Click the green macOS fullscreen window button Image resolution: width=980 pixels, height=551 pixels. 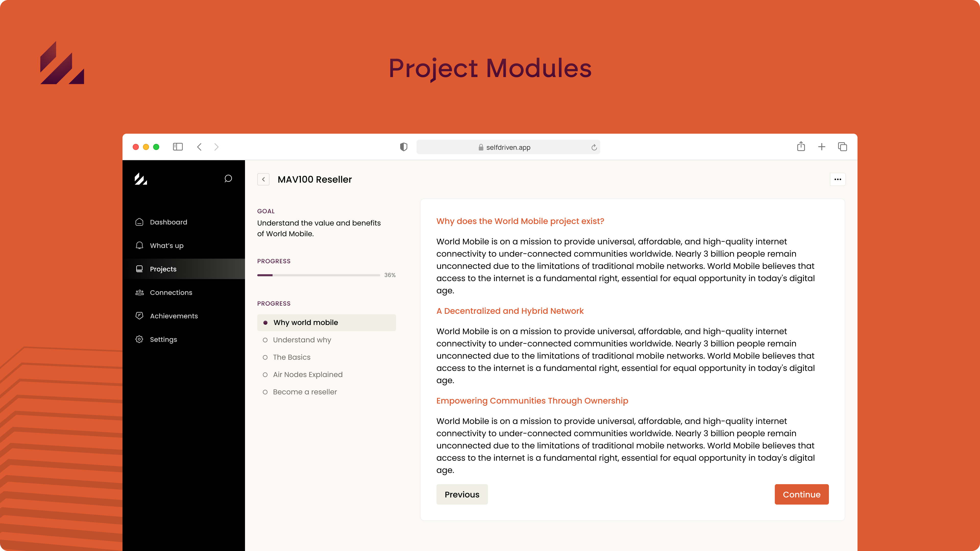coord(156,147)
